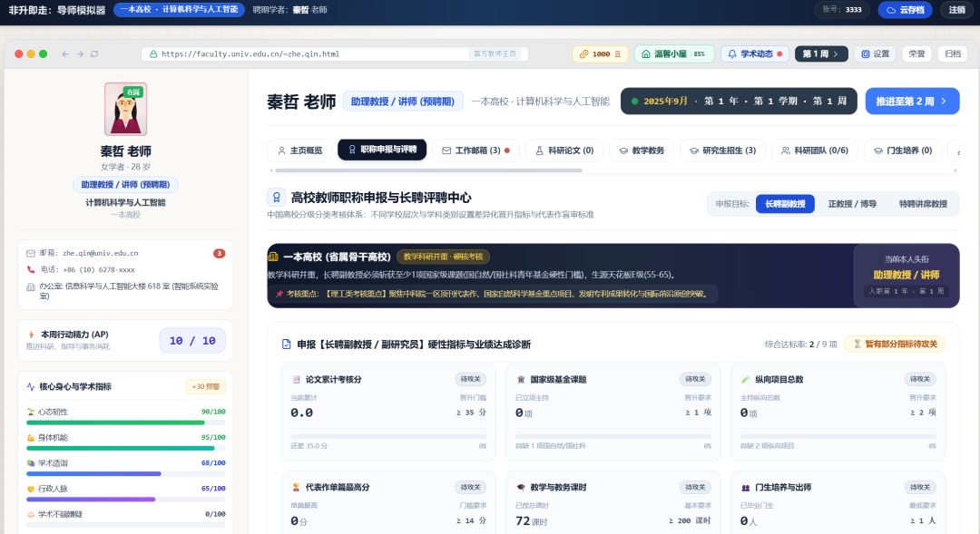
Task: Click the red phone icon beside 电话
Action: tap(31, 270)
